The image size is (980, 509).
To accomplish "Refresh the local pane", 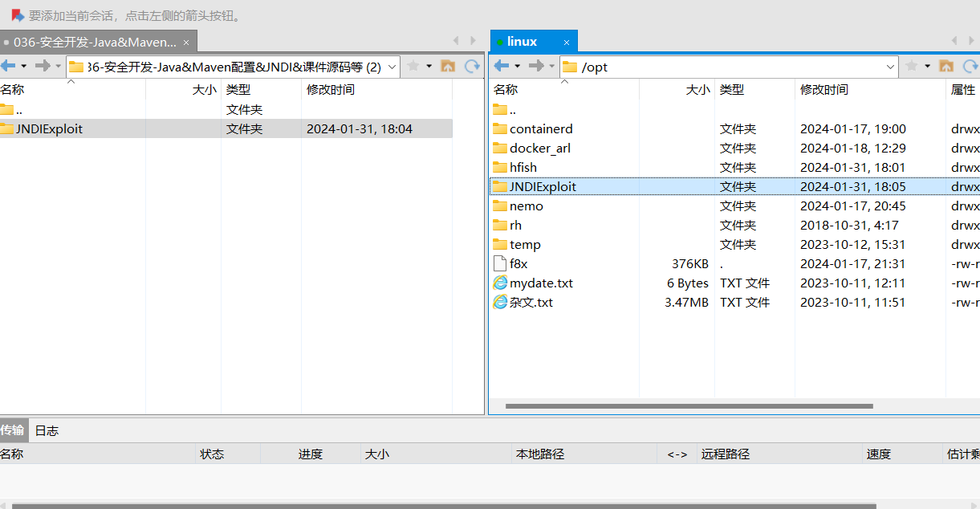I will pos(472,66).
